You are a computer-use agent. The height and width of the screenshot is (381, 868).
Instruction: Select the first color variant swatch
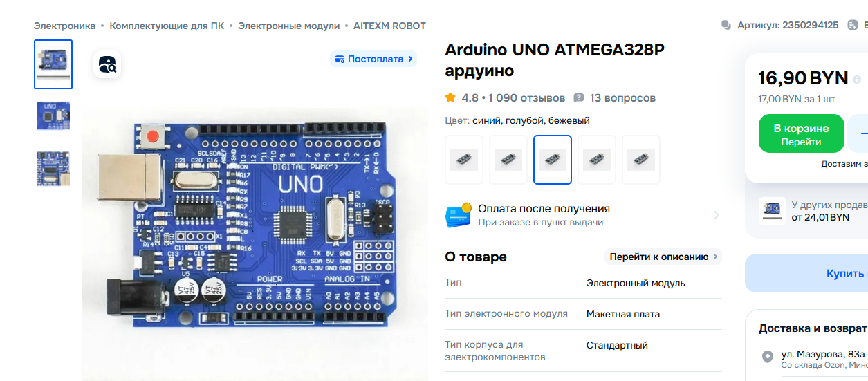pos(464,160)
